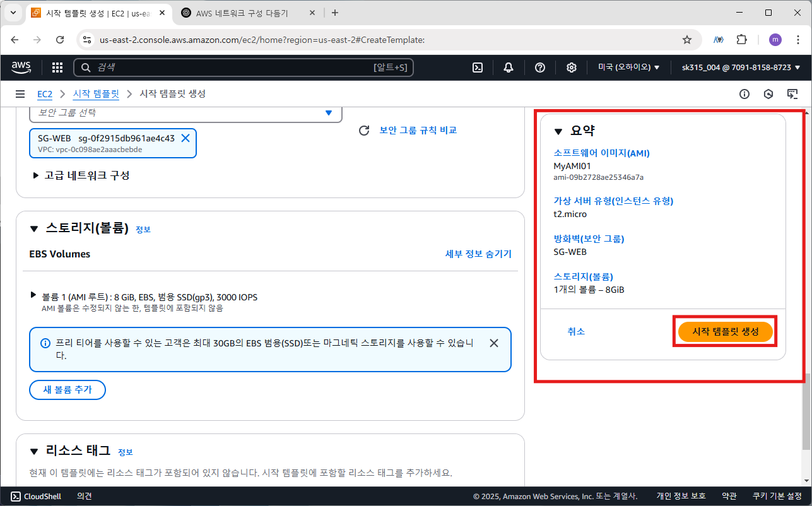Screen dimensions: 812x506
Task: Click 세부 정보 숨기기 link
Action: click(x=478, y=254)
